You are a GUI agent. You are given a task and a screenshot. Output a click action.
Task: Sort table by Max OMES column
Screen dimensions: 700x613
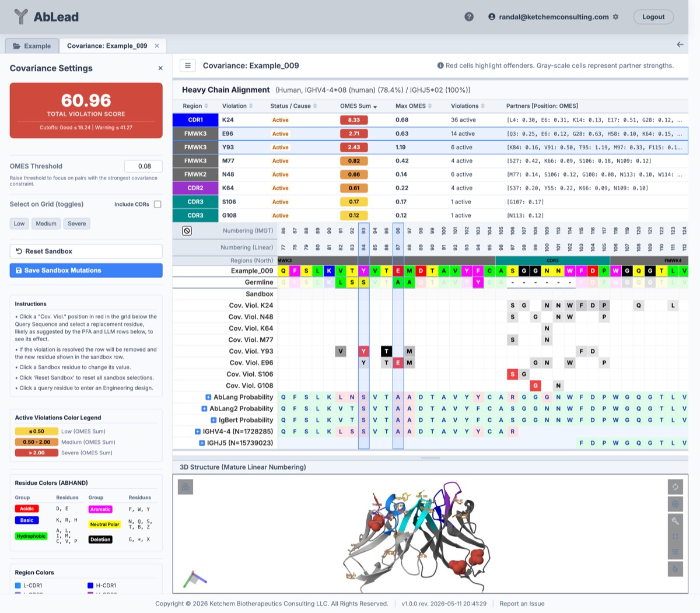tap(414, 106)
